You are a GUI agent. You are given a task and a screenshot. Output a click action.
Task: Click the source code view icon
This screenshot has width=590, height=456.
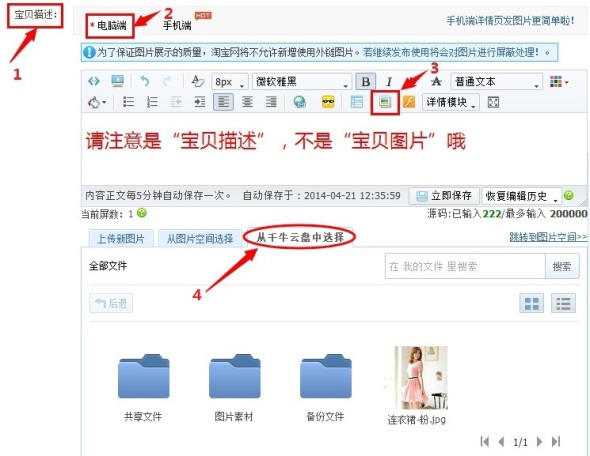(x=94, y=81)
